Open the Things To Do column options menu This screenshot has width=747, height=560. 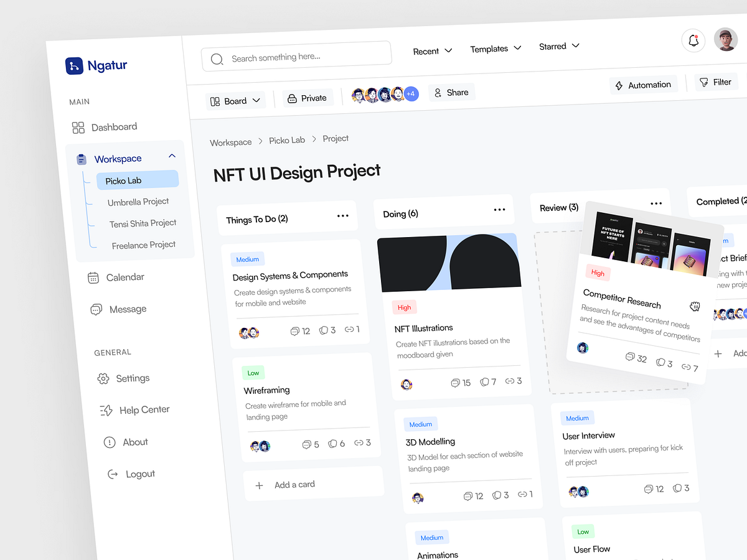[342, 215]
